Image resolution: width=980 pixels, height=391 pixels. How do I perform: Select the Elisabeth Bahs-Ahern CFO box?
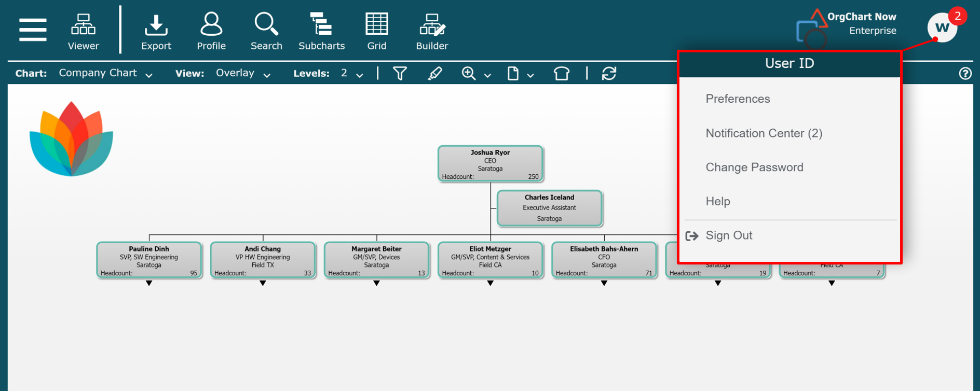[x=604, y=260]
